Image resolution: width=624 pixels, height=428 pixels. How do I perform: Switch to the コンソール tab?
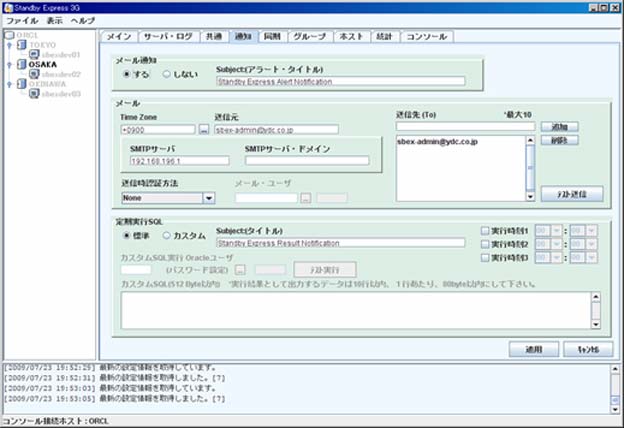427,37
